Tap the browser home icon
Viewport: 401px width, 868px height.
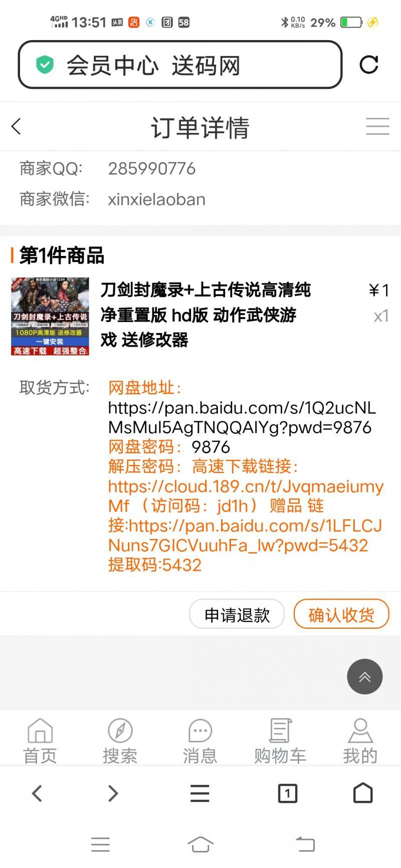click(363, 793)
